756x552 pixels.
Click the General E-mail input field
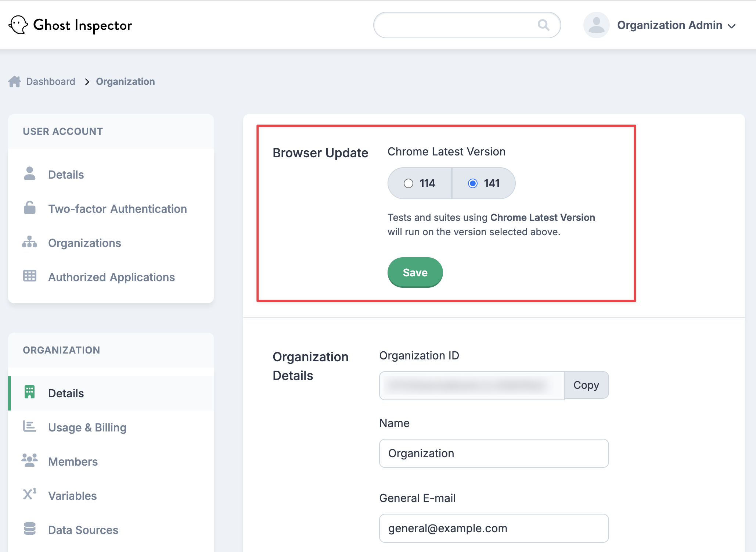point(493,528)
